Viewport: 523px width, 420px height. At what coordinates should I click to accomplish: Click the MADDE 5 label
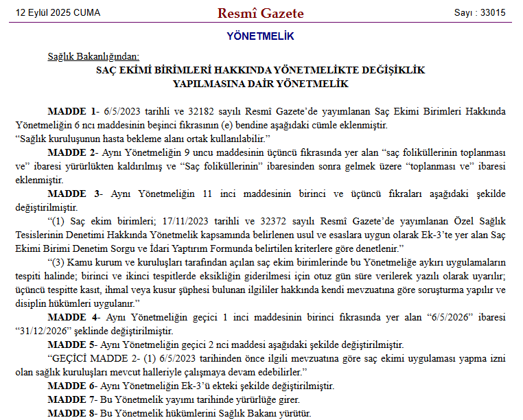click(73, 345)
